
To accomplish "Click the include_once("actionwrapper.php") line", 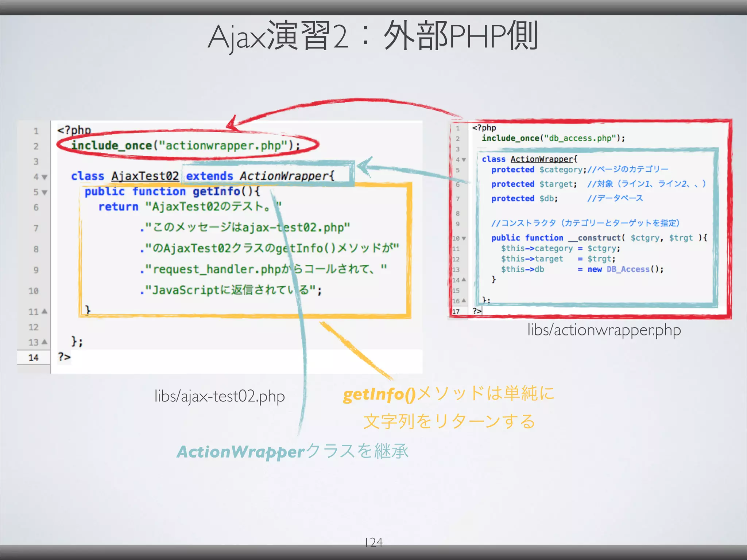I will (186, 145).
